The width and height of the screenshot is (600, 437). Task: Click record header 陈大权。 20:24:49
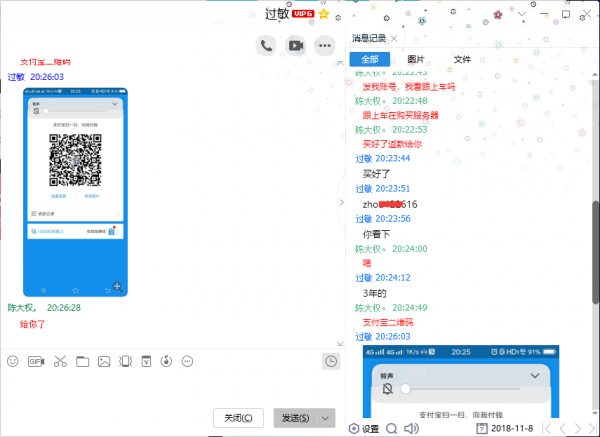(x=391, y=308)
